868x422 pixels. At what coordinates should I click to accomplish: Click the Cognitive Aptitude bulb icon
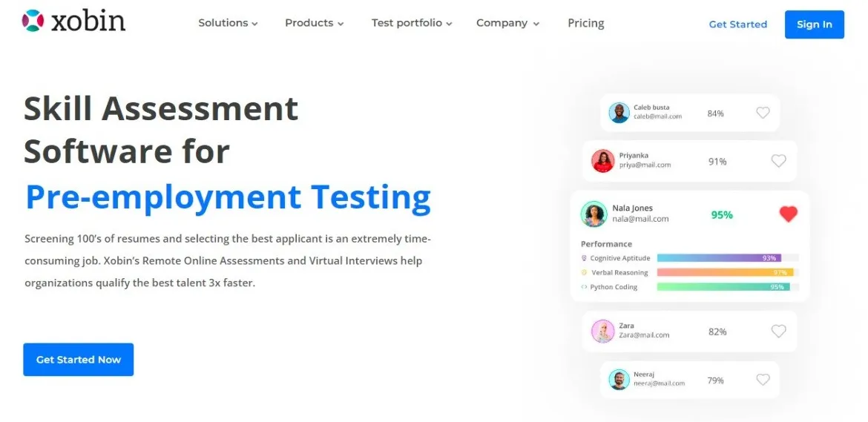click(x=583, y=258)
